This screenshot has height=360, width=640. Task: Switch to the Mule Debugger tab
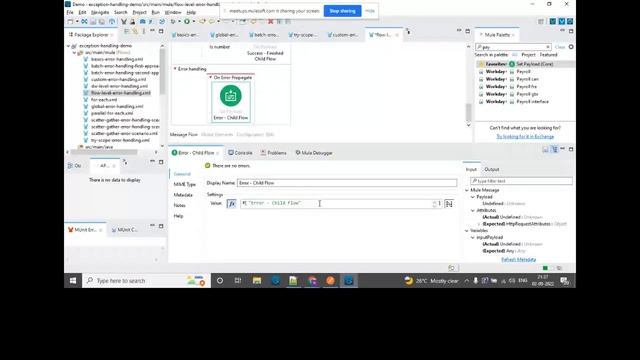(x=313, y=153)
